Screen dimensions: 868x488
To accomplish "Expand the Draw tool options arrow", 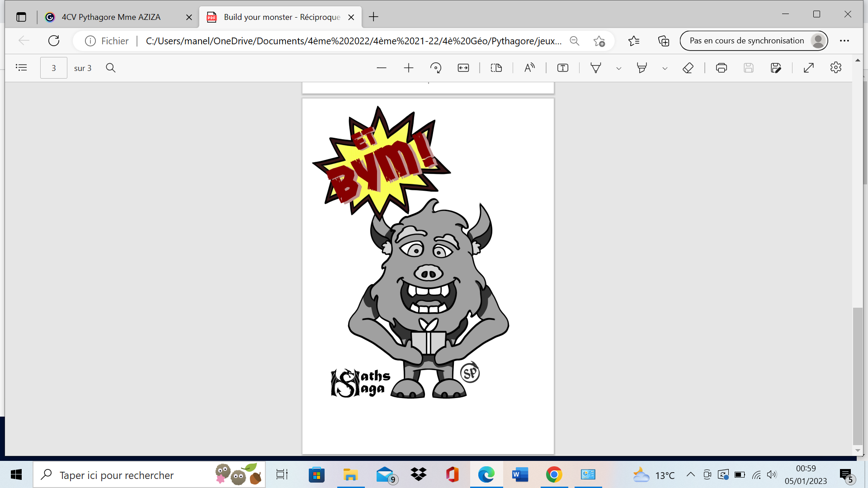I will (x=619, y=68).
